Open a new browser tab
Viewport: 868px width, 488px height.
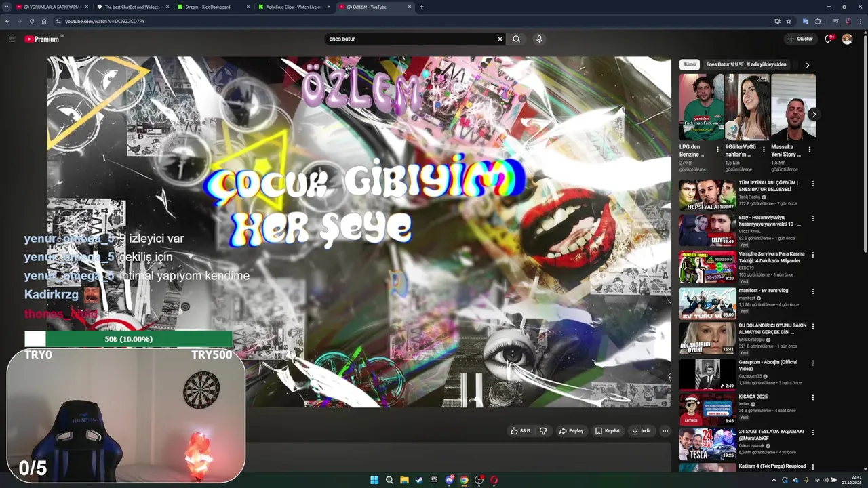click(x=422, y=7)
